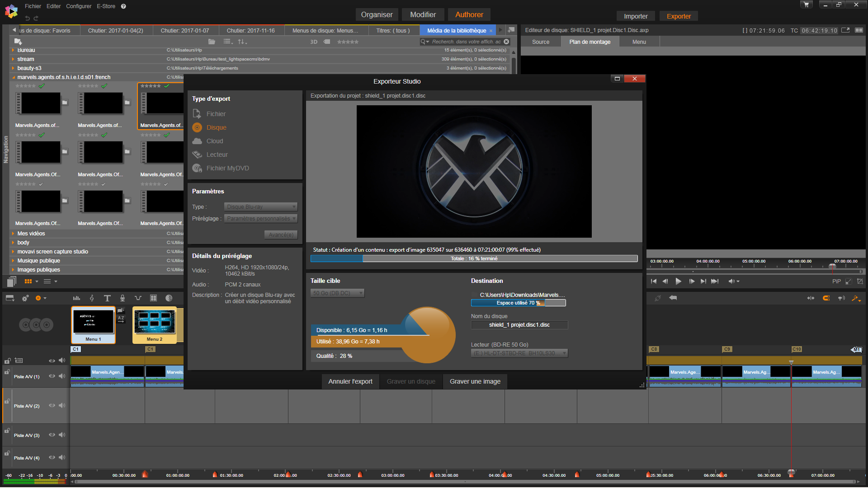
Task: Select Disque export type
Action: 216,127
